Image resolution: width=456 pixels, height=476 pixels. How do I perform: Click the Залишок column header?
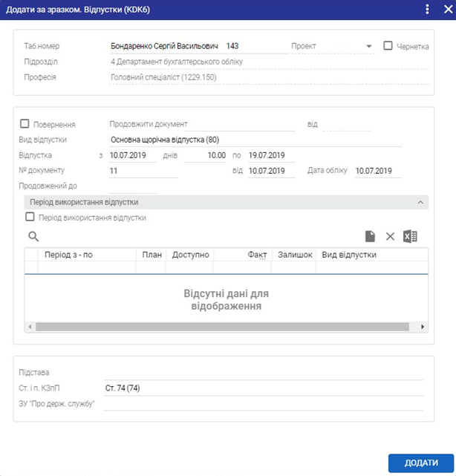click(x=293, y=255)
